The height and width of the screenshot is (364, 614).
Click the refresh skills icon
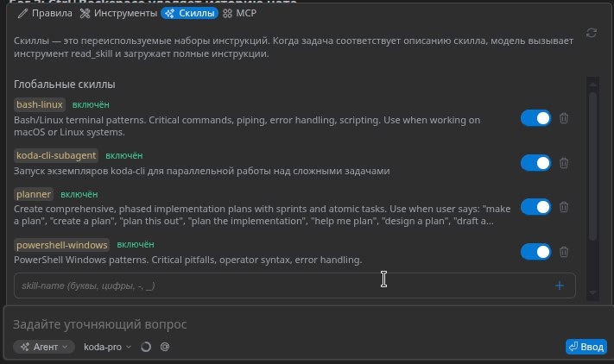(x=591, y=33)
